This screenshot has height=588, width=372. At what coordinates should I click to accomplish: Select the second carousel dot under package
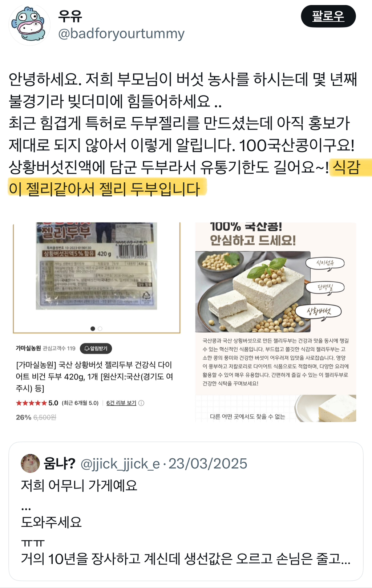tap(100, 329)
